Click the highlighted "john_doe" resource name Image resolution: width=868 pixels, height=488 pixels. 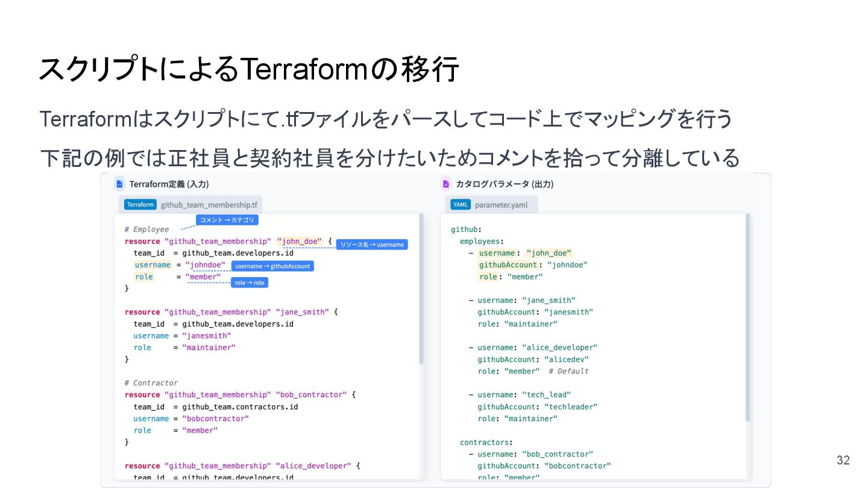pos(300,241)
